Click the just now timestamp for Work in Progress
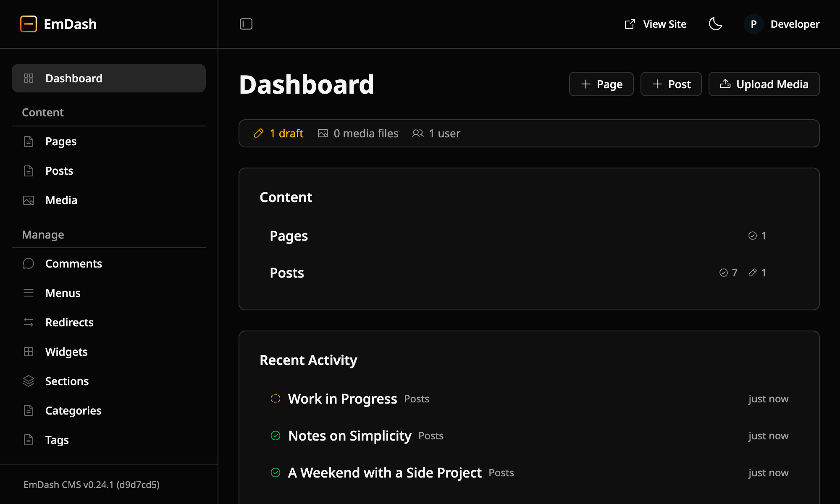This screenshot has width=840, height=504. [x=768, y=399]
